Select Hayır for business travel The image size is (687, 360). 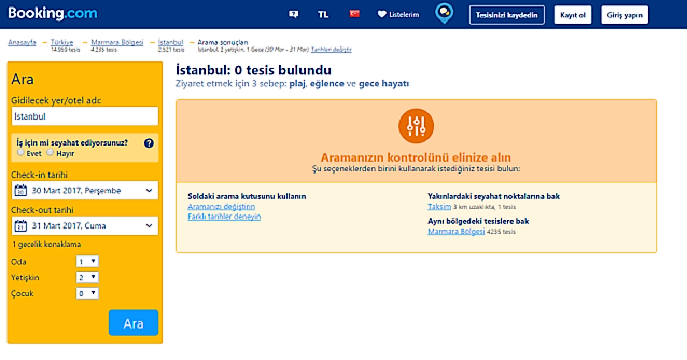point(50,153)
